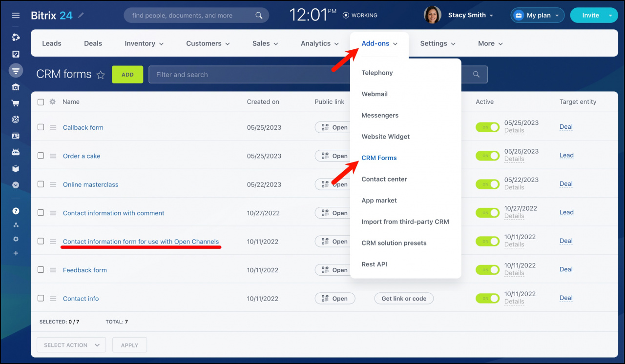The image size is (625, 364).
Task: Open the Sales dropdown
Action: (x=265, y=43)
